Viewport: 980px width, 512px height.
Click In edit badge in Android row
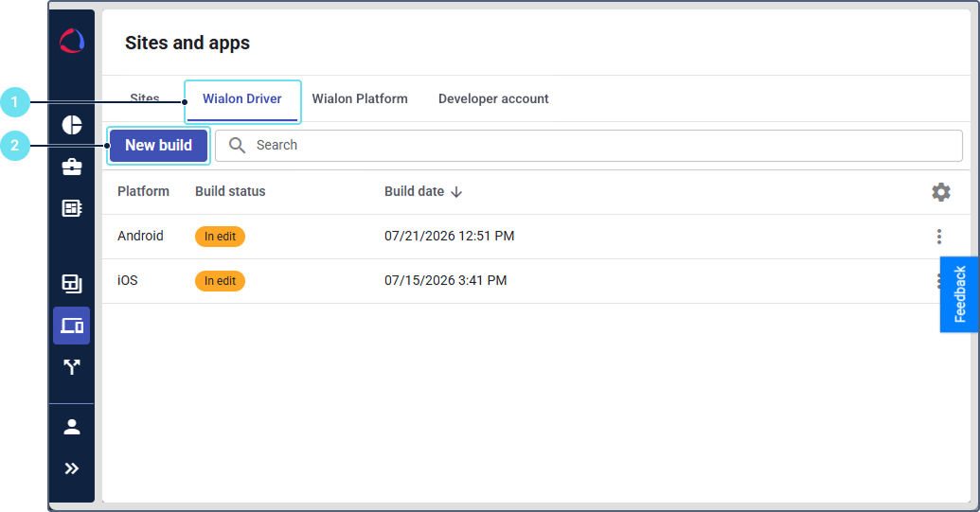point(220,237)
